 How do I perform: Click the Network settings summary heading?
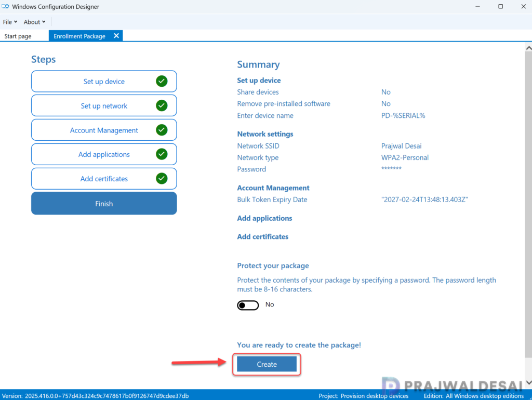click(x=265, y=134)
